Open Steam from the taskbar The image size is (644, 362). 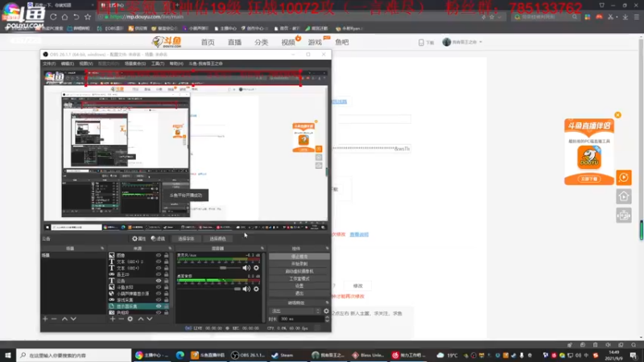coord(283,355)
